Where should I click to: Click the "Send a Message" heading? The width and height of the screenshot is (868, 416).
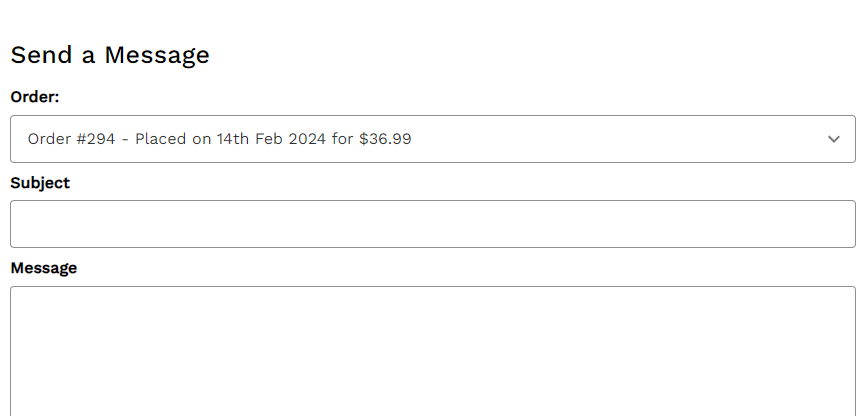(x=110, y=55)
